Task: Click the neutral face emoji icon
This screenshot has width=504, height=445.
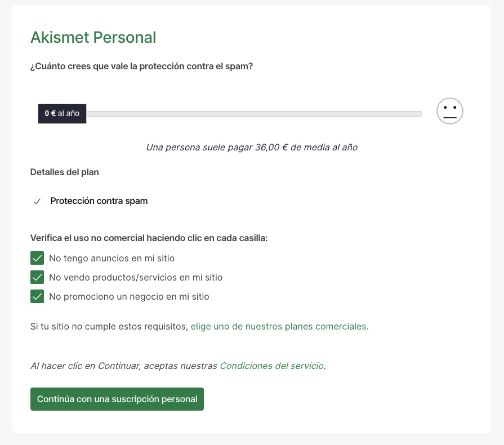Action: click(449, 112)
